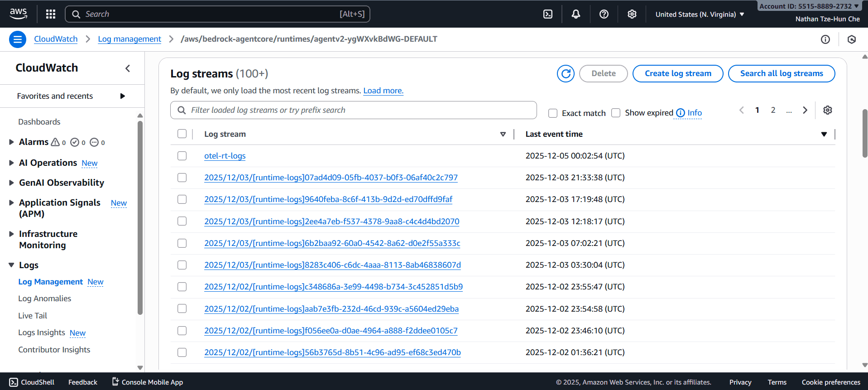868x390 pixels.
Task: Open Cookie preferences in footer
Action: click(831, 382)
